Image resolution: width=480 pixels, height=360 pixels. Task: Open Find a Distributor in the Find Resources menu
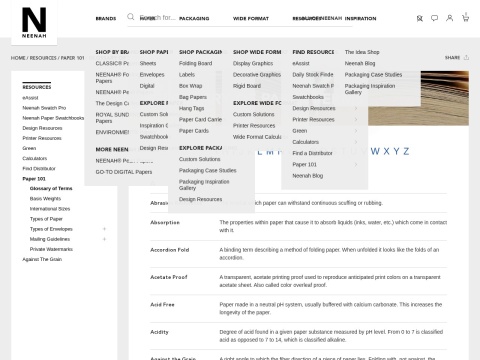pyautogui.click(x=312, y=153)
